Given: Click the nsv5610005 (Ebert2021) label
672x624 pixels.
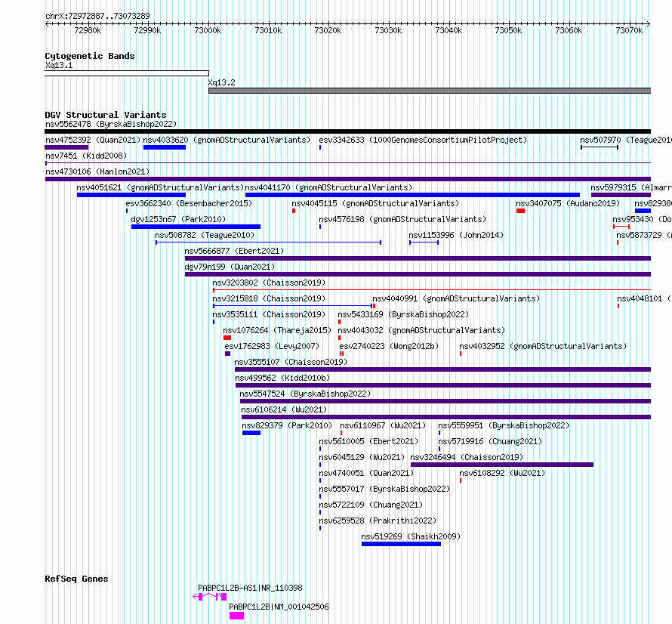Looking at the screenshot, I should click(x=368, y=442).
